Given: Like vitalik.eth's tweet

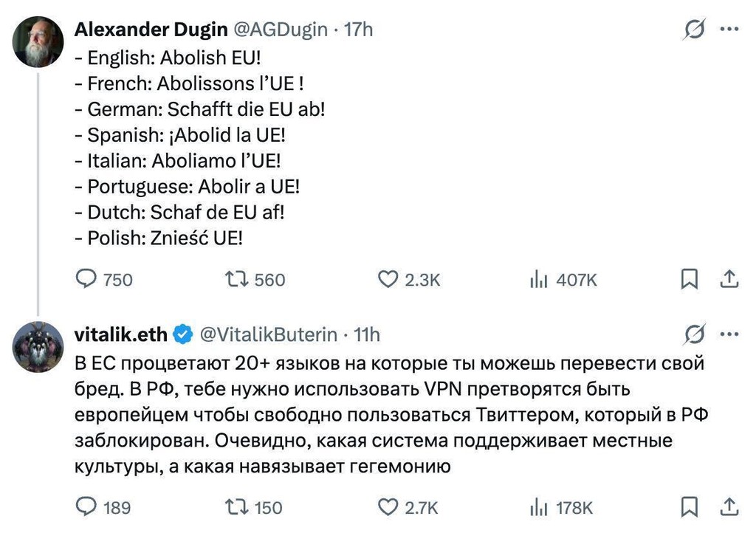Looking at the screenshot, I should pos(388,507).
